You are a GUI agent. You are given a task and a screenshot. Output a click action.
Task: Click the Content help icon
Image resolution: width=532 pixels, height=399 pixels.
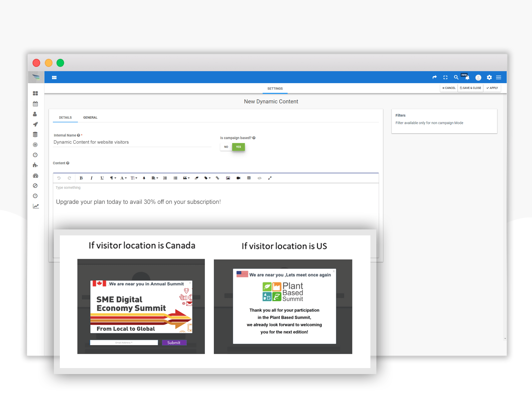click(68, 163)
